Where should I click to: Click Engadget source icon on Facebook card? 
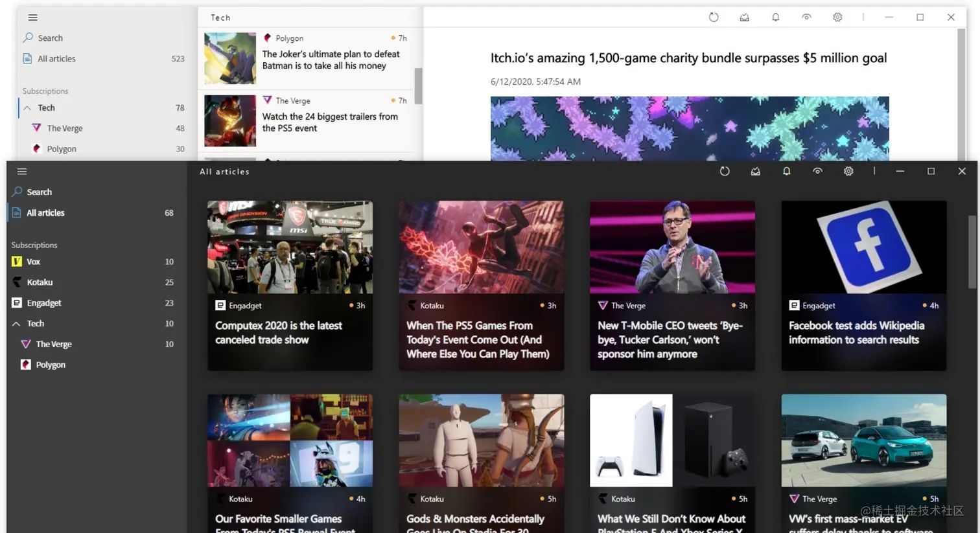pos(794,306)
